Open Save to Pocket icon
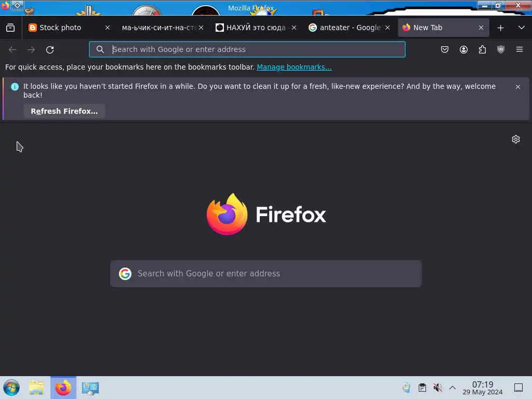The height and width of the screenshot is (399, 532). coord(445,49)
